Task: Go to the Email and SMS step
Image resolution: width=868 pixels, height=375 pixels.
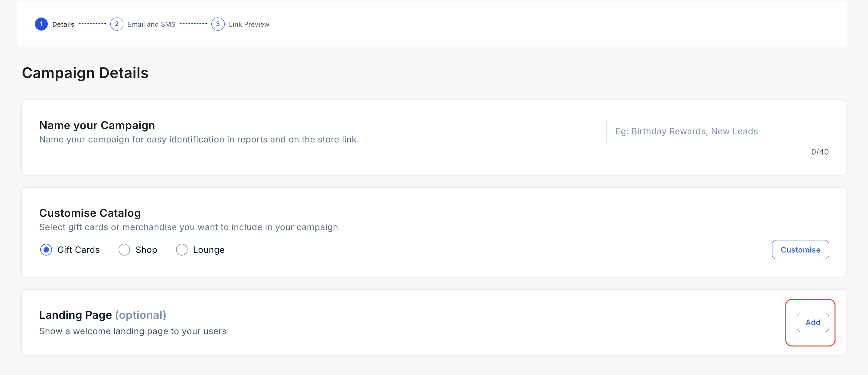Action: 152,24
